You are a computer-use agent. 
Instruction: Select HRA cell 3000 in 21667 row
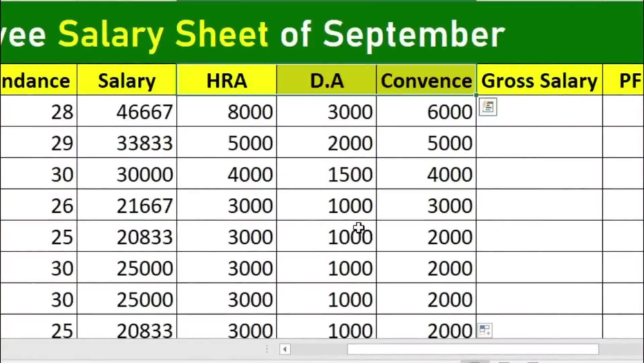227,205
